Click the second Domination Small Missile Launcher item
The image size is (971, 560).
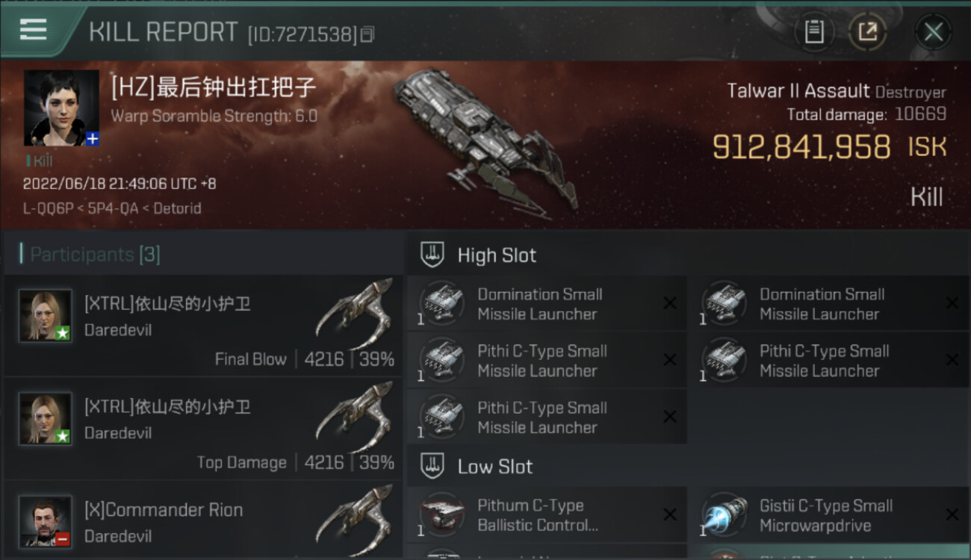click(829, 304)
